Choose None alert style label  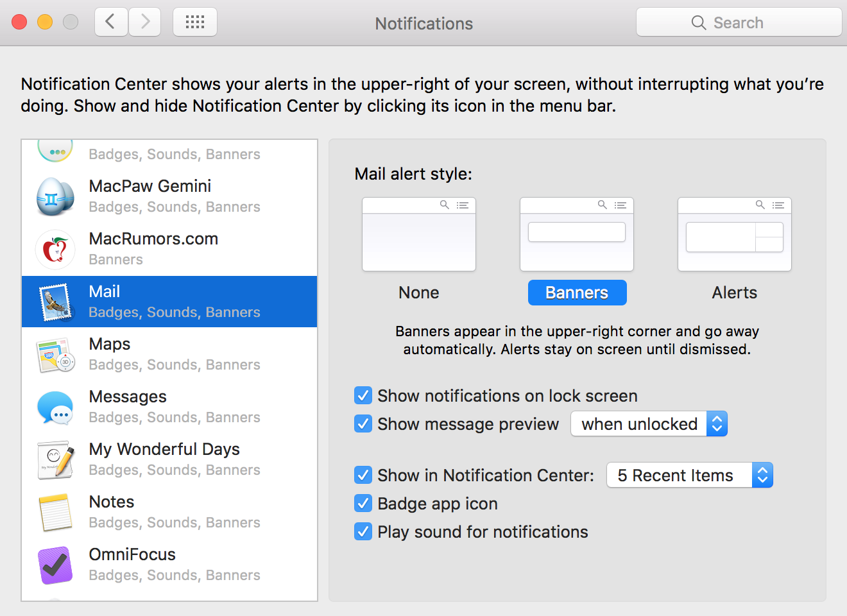pos(419,293)
